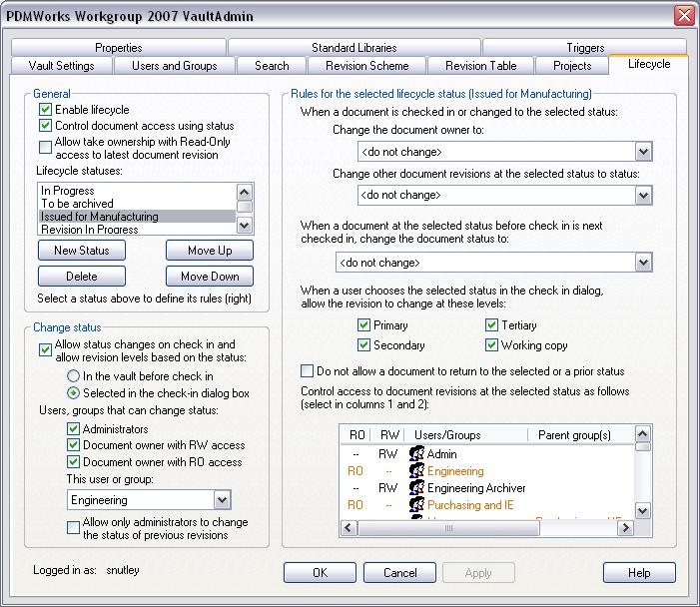Image resolution: width=700 pixels, height=607 pixels.
Task: Open the Triggers tab
Action: [585, 47]
